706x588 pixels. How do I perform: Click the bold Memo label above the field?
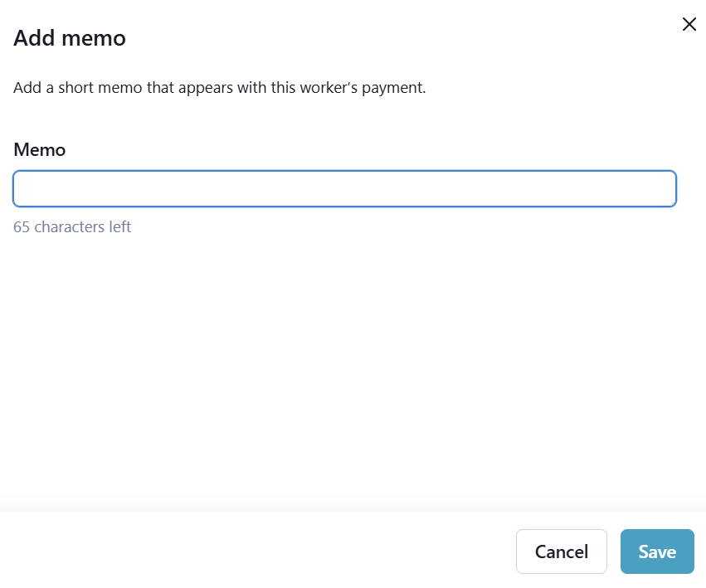tap(39, 150)
